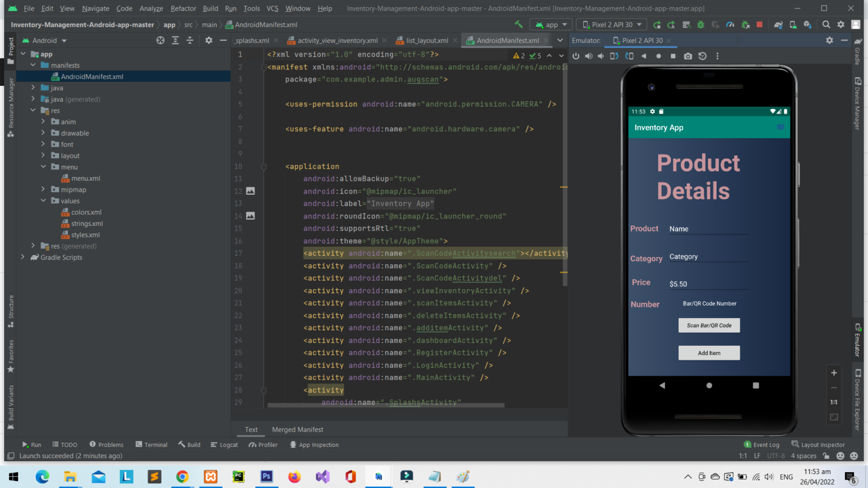Open Android Studio settings gear
Image resolution: width=868 pixels, height=488 pixels.
click(x=841, y=24)
